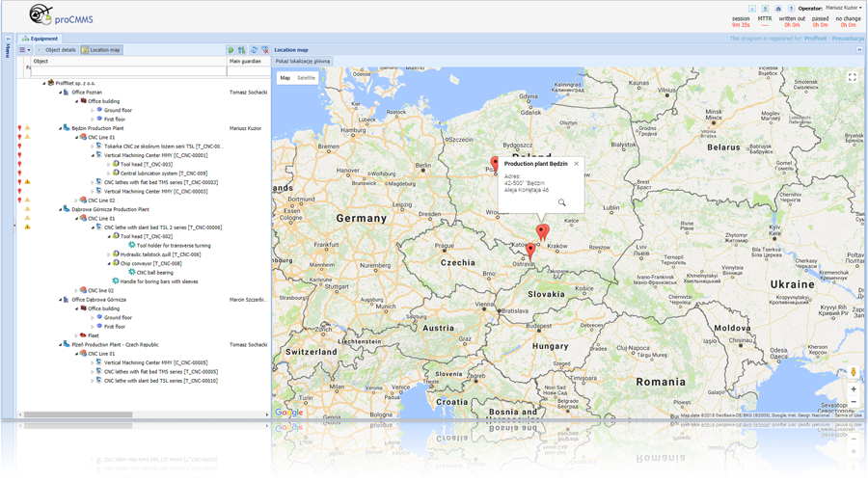The width and height of the screenshot is (868, 481).
Task: Click the Pokaż lokalizację główną button
Action: coord(303,62)
